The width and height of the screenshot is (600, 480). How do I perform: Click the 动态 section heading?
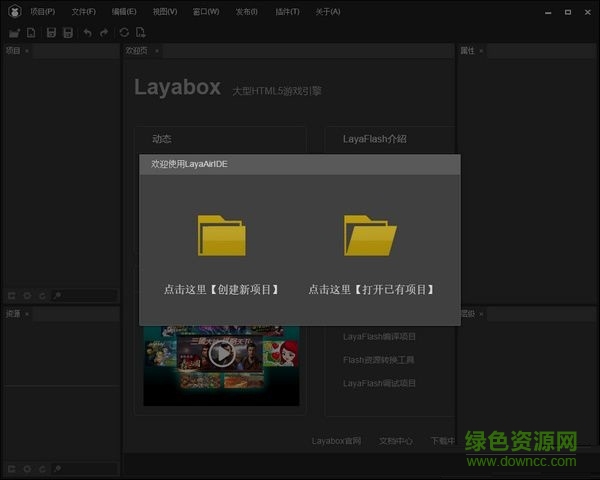pyautogui.click(x=161, y=139)
